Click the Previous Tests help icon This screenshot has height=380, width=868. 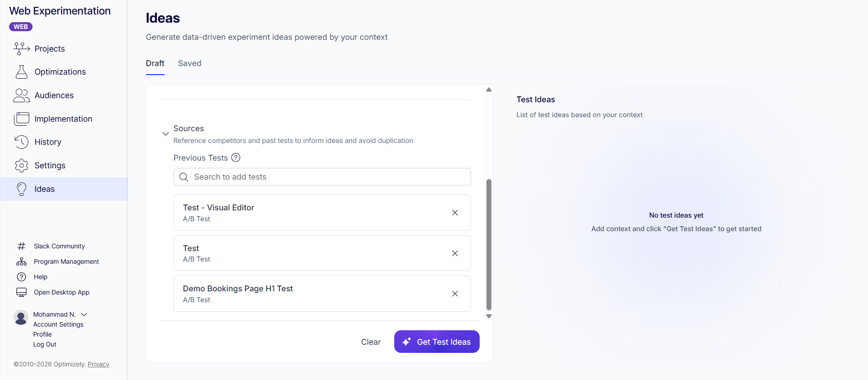236,158
